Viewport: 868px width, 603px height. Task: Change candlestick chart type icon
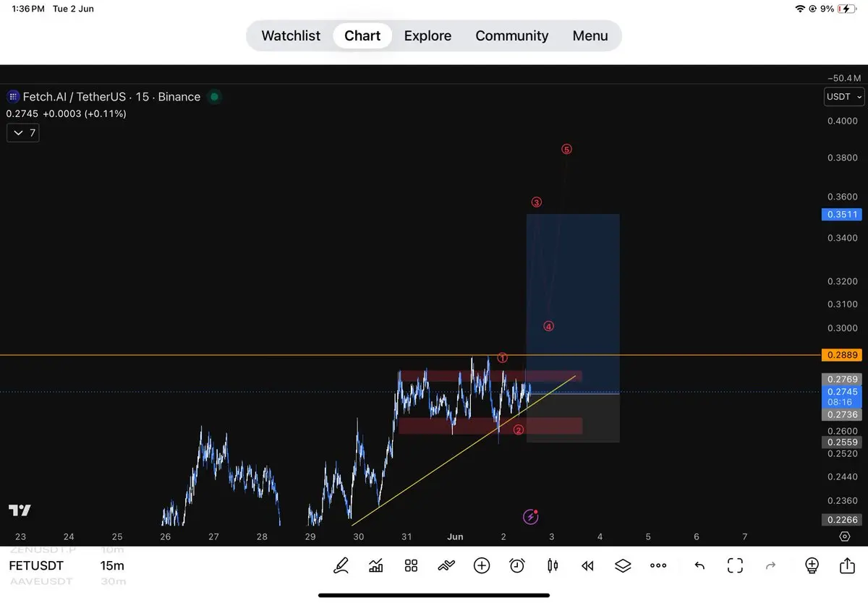(x=553, y=565)
